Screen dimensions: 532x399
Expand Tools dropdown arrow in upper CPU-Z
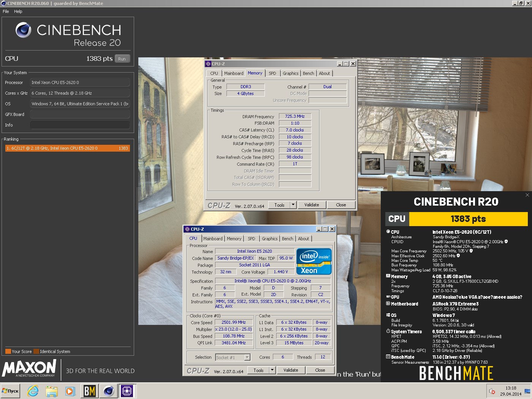coord(293,205)
